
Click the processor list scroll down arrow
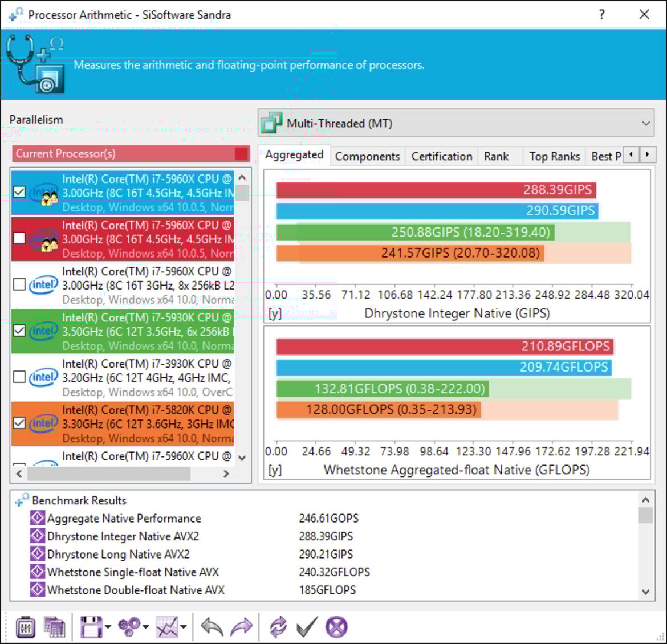tap(242, 458)
